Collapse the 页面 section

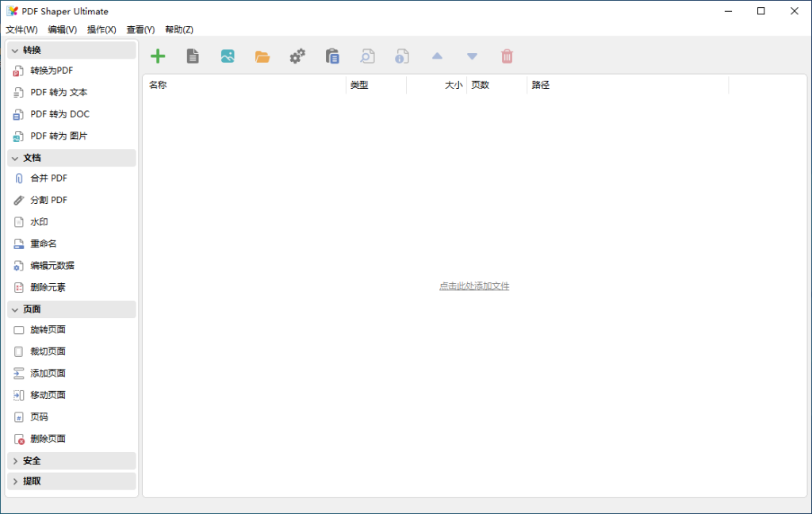(72, 309)
